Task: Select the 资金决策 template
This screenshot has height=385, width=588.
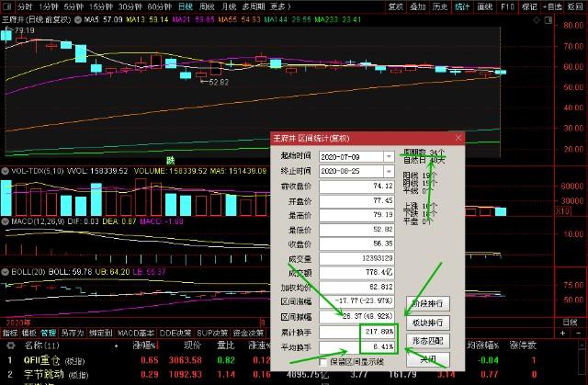Action: [x=248, y=333]
